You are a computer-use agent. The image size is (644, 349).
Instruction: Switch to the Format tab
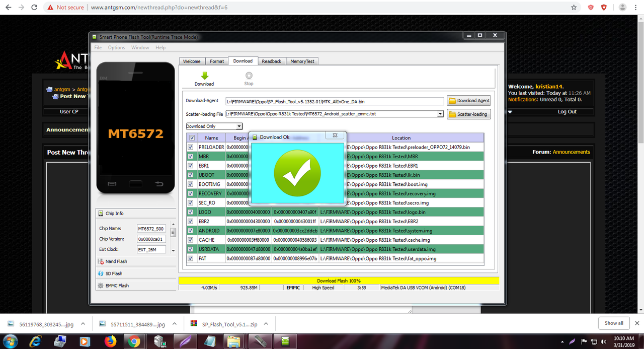pos(217,61)
